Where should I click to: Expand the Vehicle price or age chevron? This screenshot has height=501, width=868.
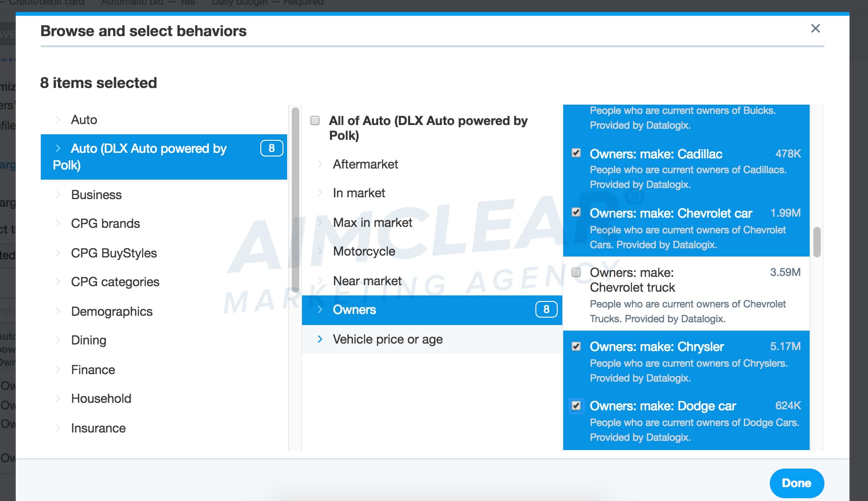click(320, 339)
